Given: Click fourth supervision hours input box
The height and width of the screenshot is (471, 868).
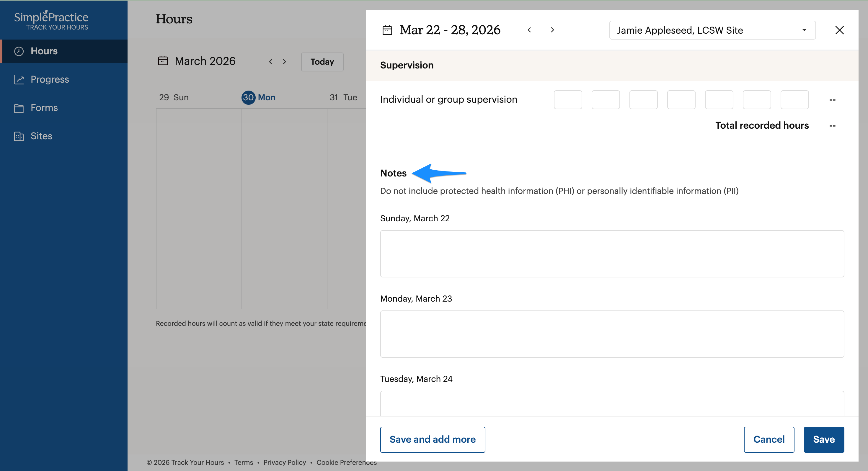Looking at the screenshot, I should (x=681, y=100).
